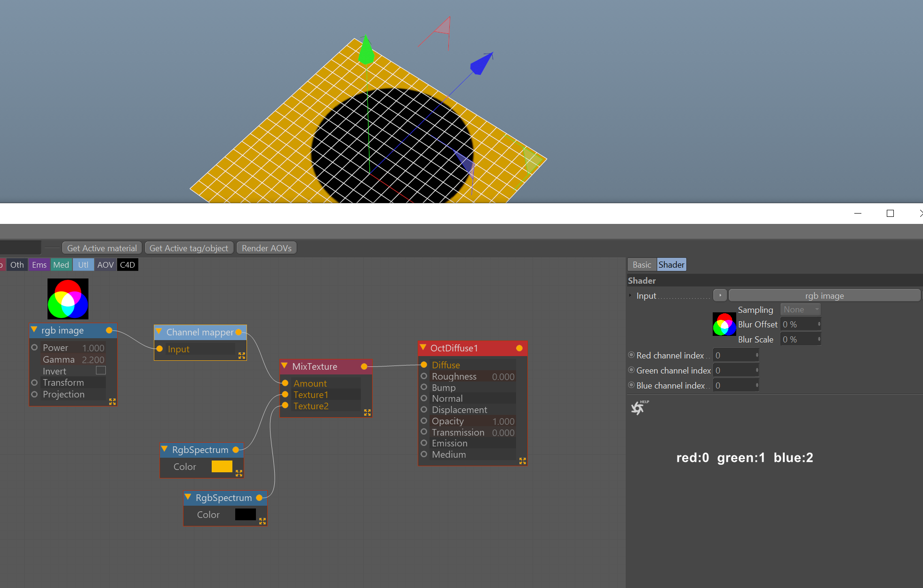The image size is (923, 588).
Task: Toggle Invert checkbox in rgb image node
Action: coord(101,371)
